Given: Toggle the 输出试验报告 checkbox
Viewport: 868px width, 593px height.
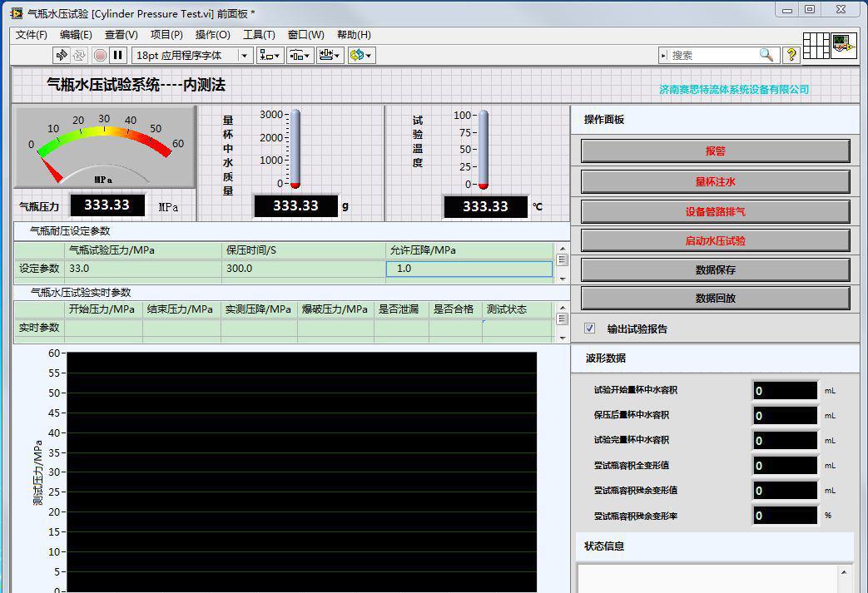Looking at the screenshot, I should [x=589, y=329].
